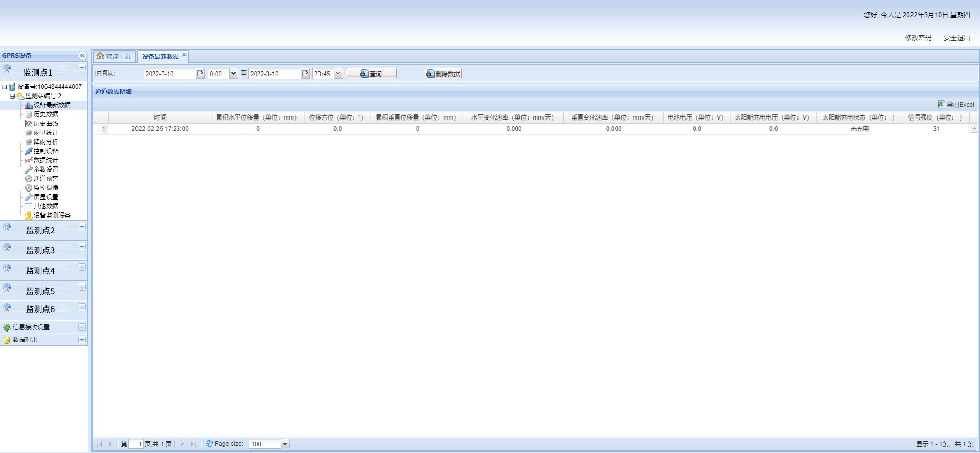Expand the 信息接收设置 panel

pos(82,327)
